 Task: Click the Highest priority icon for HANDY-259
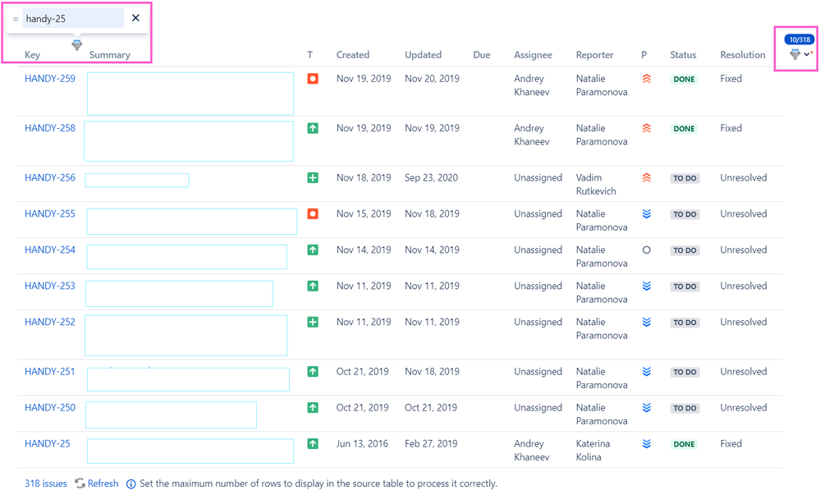646,78
